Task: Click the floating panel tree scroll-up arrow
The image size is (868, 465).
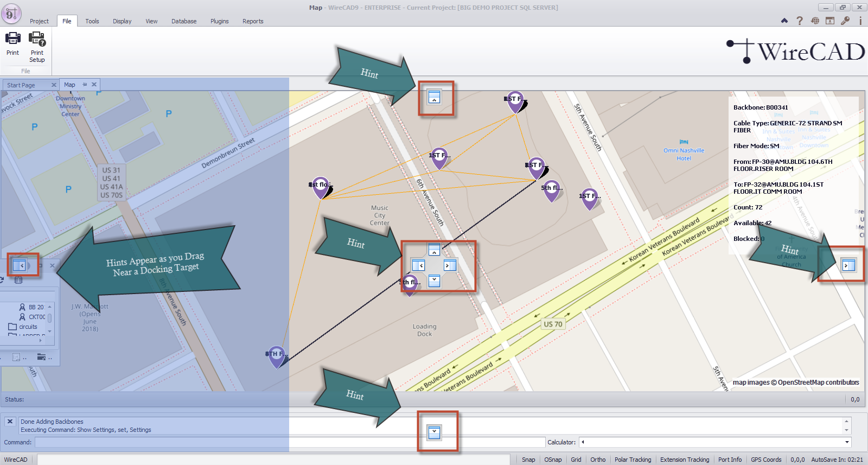Action: (49, 307)
